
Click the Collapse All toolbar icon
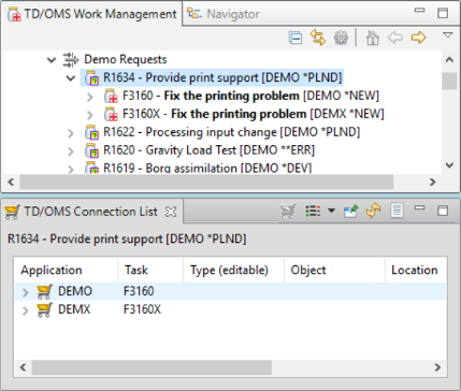click(x=295, y=37)
